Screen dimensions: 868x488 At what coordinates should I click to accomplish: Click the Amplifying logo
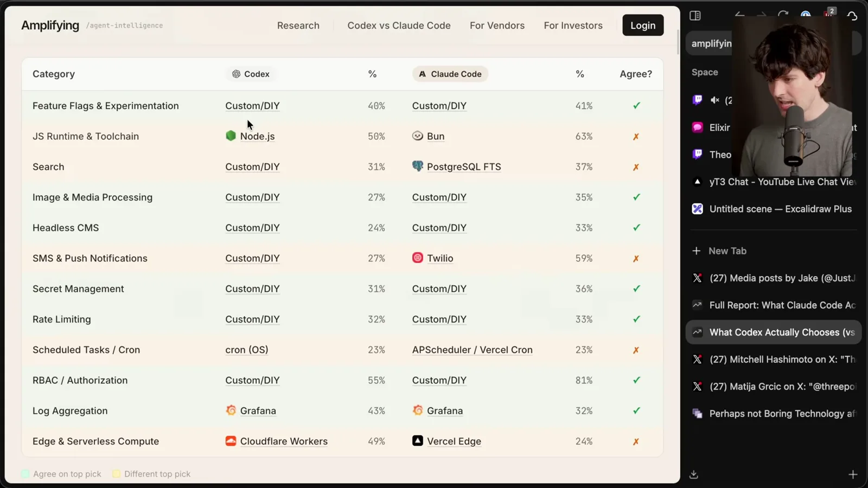[50, 25]
